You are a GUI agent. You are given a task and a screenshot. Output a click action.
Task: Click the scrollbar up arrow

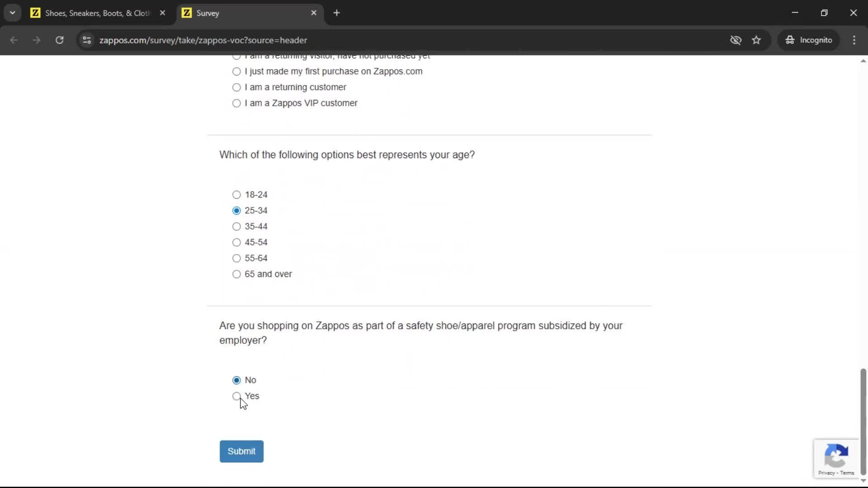coord(863,61)
